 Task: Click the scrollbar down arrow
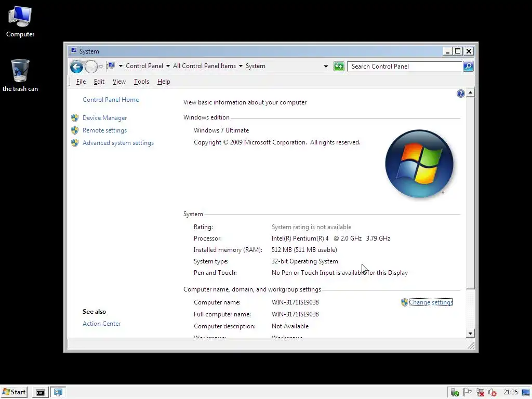pyautogui.click(x=470, y=333)
